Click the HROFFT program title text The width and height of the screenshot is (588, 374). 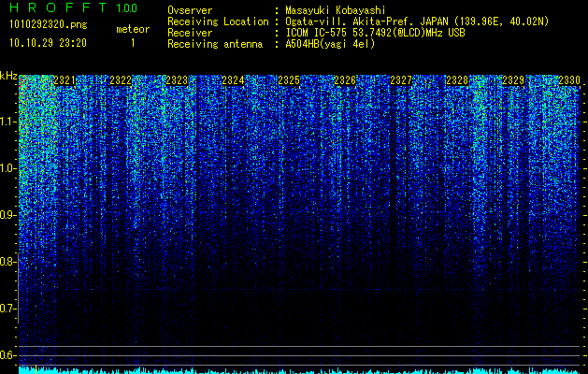coord(58,7)
